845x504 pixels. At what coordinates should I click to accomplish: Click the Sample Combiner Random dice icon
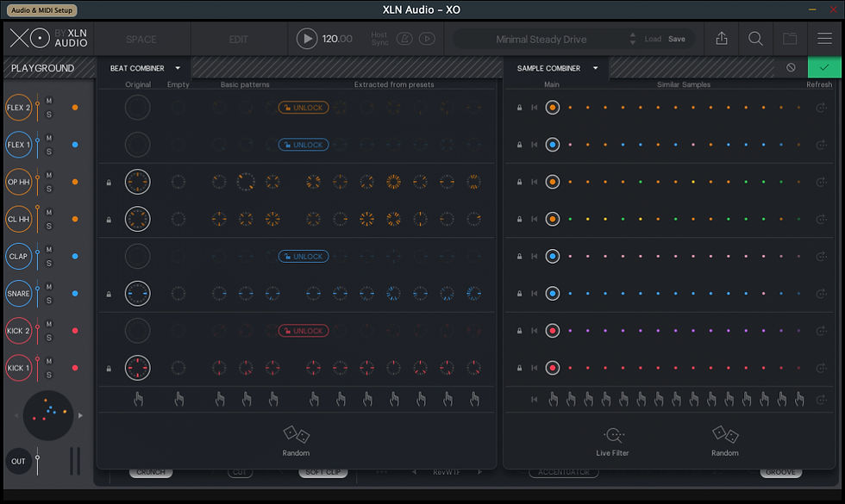point(725,434)
